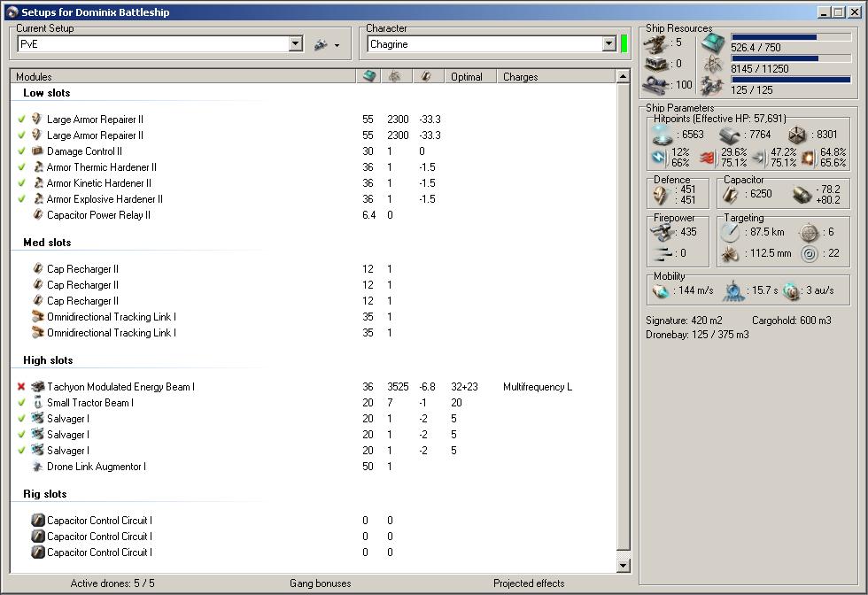Click the missile firepower icon showing 0

pyautogui.click(x=663, y=253)
